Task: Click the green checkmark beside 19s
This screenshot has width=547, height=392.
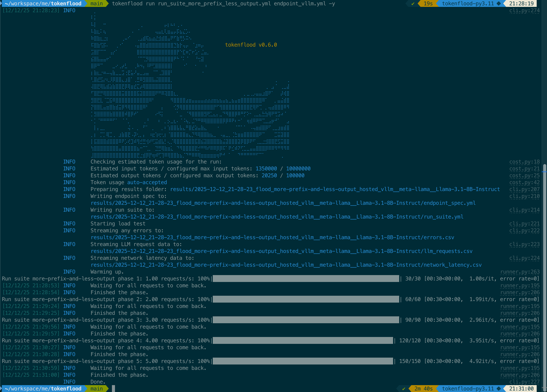Action: [413, 4]
